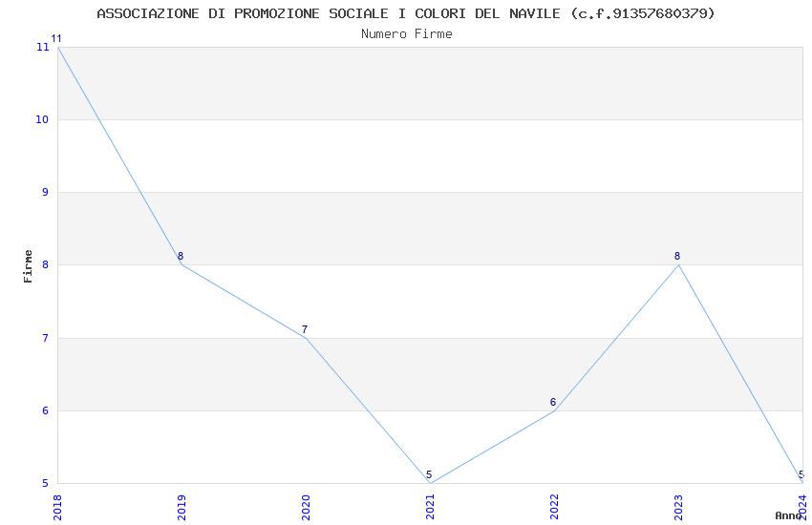Select the 'Numero Firme' subtitle
This screenshot has height=525, width=812.
[x=407, y=33]
